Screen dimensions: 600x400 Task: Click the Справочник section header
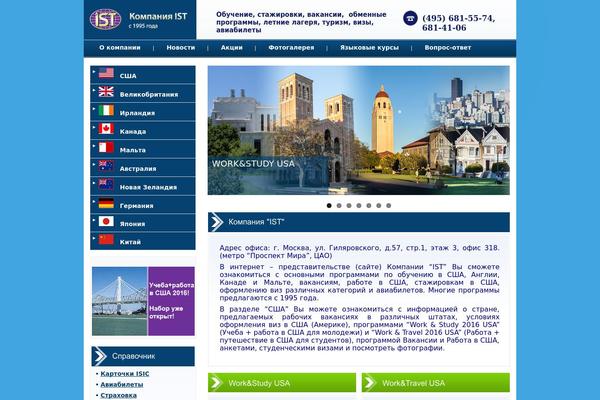[x=143, y=356]
